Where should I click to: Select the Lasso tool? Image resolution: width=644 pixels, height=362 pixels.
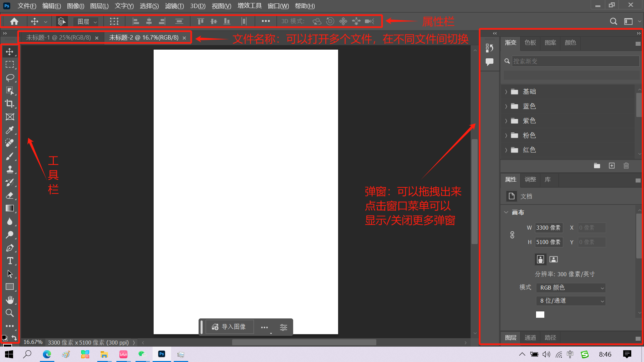tap(10, 77)
